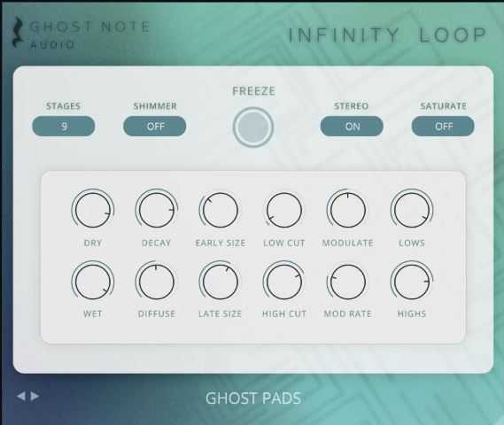Turn Shimmer on via the OFF button
The height and width of the screenshot is (425, 504).
pos(155,127)
